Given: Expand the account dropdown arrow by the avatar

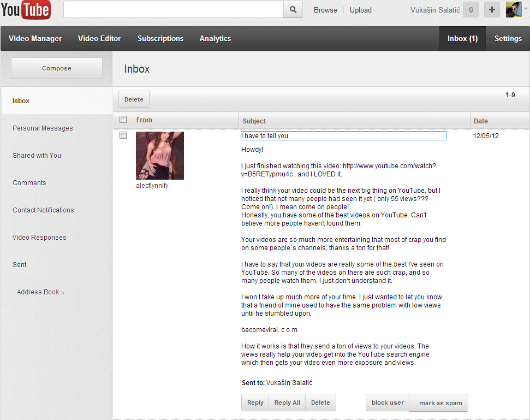Looking at the screenshot, I should click(x=525, y=9).
